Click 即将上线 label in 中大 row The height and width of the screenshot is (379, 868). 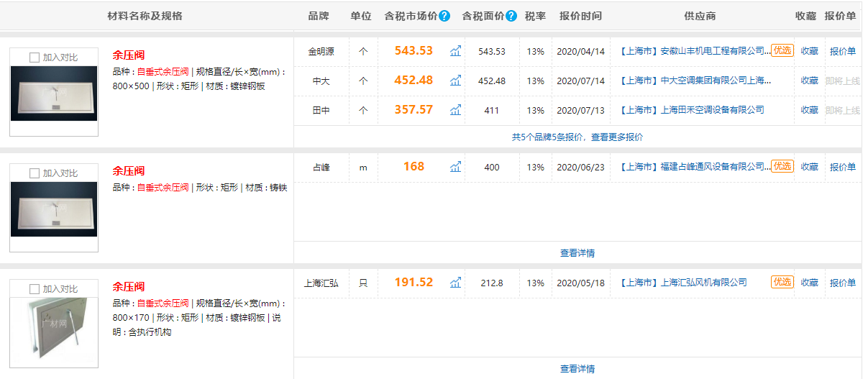coord(843,81)
